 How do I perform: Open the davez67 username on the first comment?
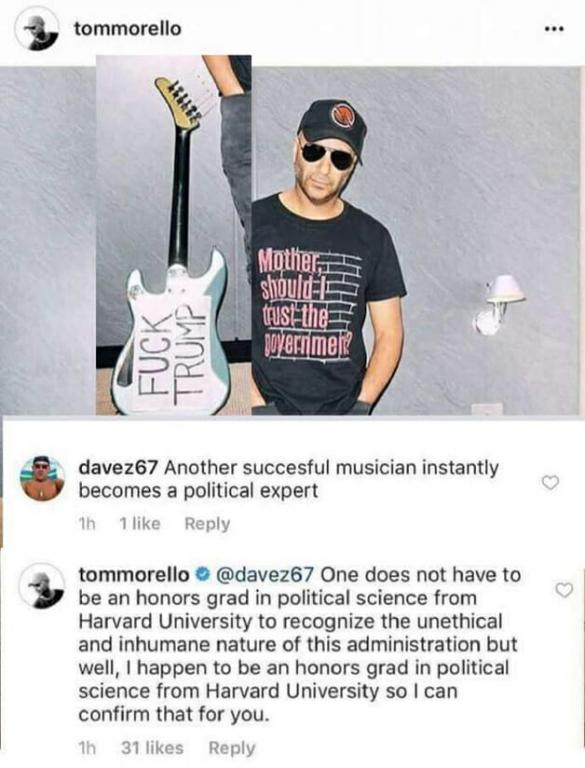(118, 468)
